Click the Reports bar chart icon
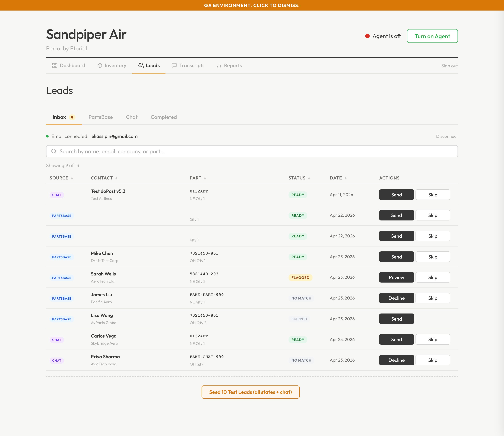Screen dimensions: 504x436 coord(219,65)
